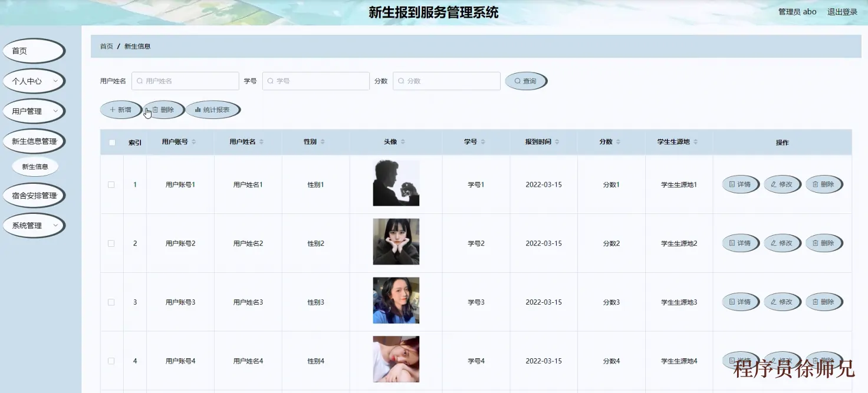
Task: Expand the 用户管理 sidebar menu
Action: (x=34, y=111)
